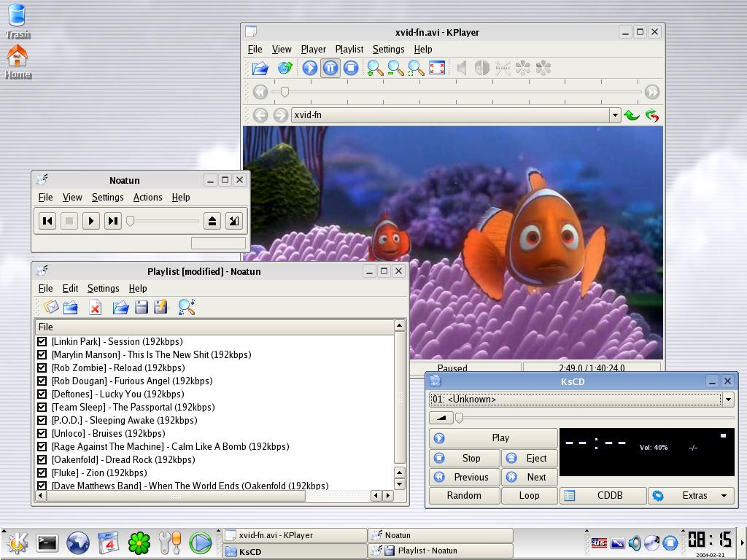Uncheck Oakenfold - Dread Rock checkbox
Viewport: 747px width, 560px height.
(x=42, y=459)
